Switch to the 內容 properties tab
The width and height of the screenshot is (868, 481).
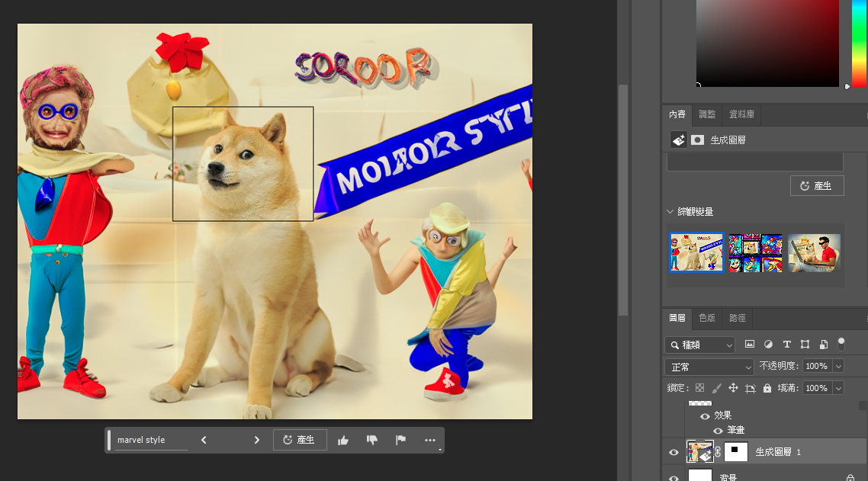point(677,114)
